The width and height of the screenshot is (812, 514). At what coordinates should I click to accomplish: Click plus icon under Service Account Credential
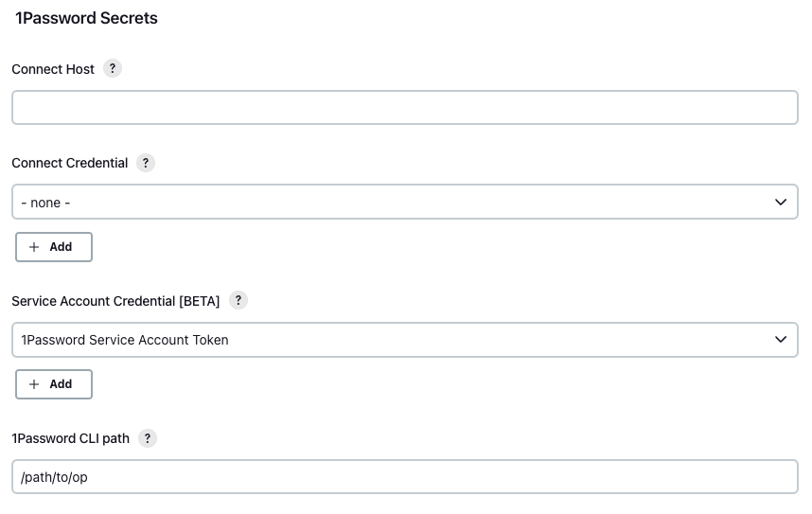(x=35, y=384)
